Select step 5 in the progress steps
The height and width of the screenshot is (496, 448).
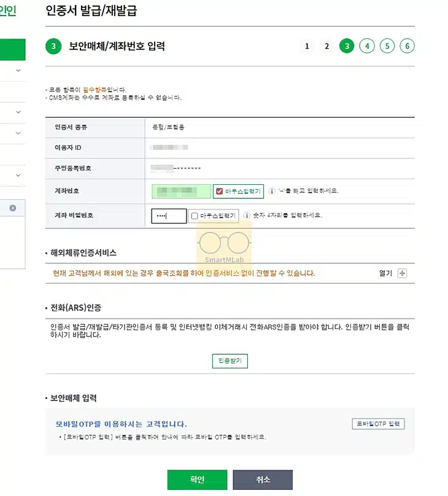pos(387,46)
